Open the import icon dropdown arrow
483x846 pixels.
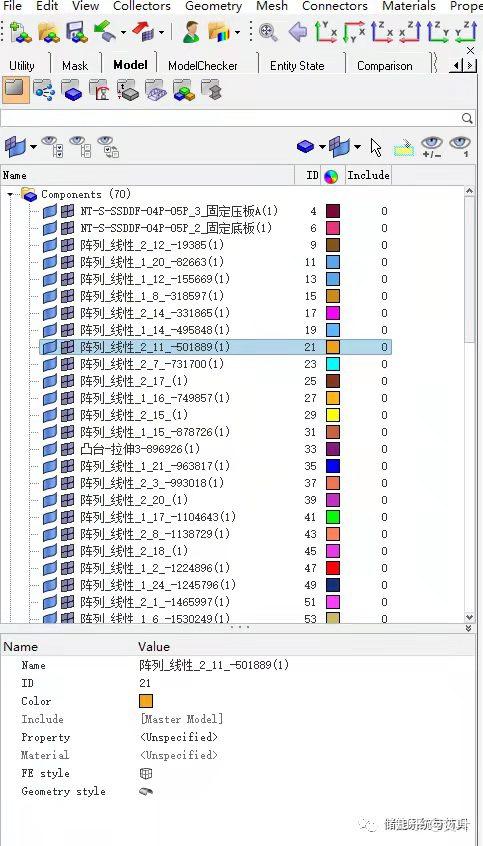[123, 32]
